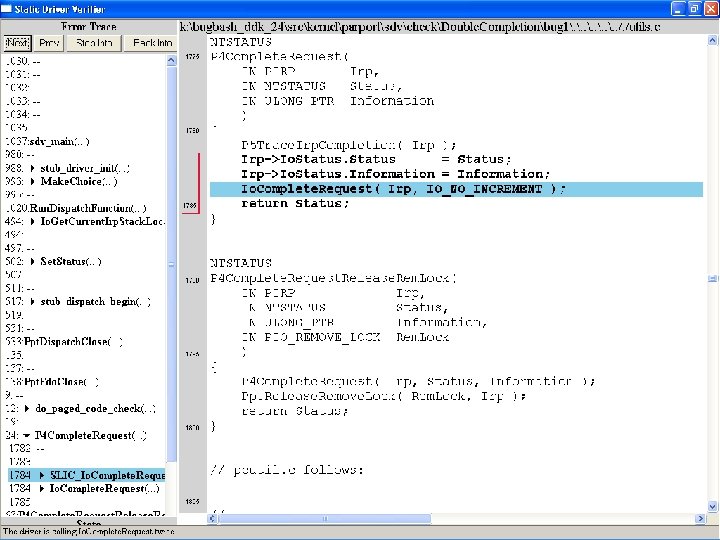Click the code view scroll down arrow

pyautogui.click(x=713, y=506)
